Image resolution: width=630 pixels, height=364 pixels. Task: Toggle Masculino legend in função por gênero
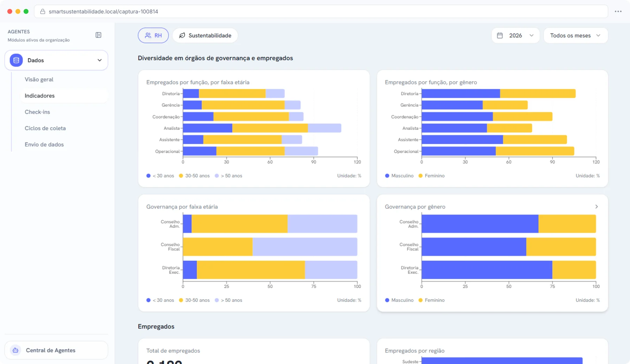pyautogui.click(x=399, y=176)
